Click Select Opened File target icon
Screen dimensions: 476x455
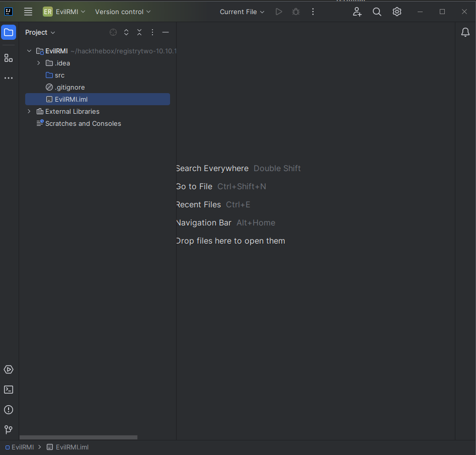pyautogui.click(x=113, y=32)
